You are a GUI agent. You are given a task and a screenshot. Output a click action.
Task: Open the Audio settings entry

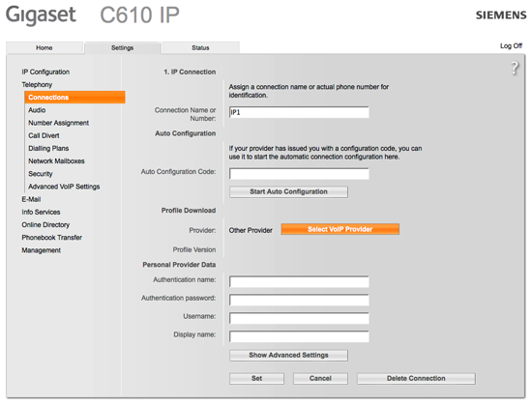(37, 110)
